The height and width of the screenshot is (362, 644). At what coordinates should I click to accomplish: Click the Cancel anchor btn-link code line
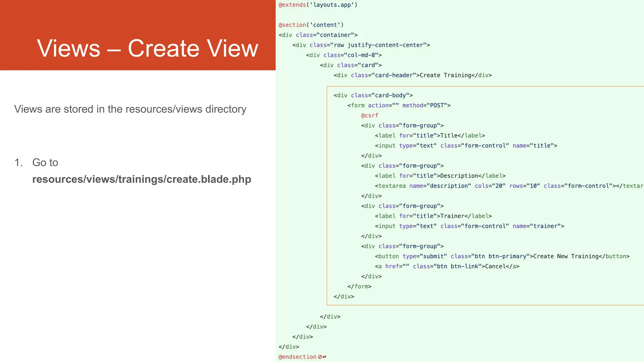(447, 266)
